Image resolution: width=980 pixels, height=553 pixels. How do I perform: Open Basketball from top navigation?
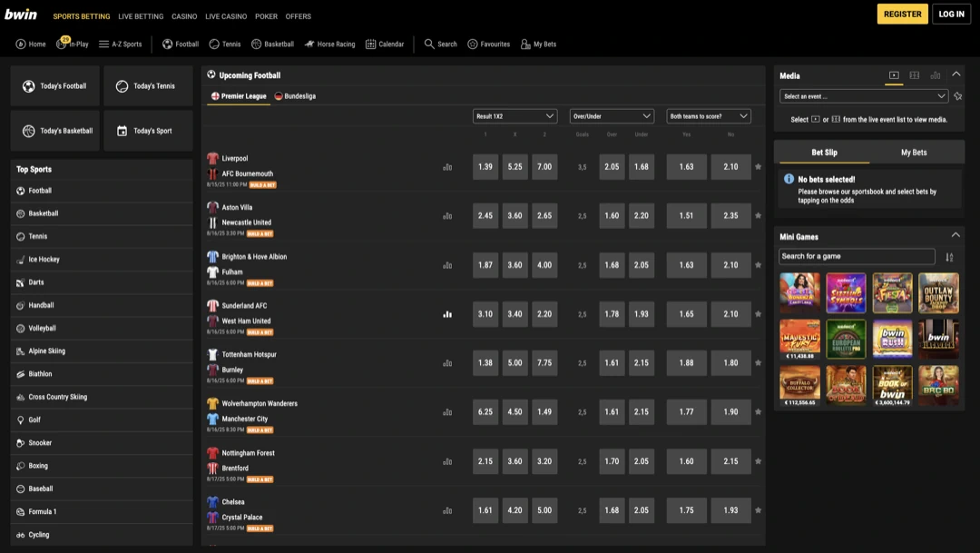pyautogui.click(x=272, y=44)
